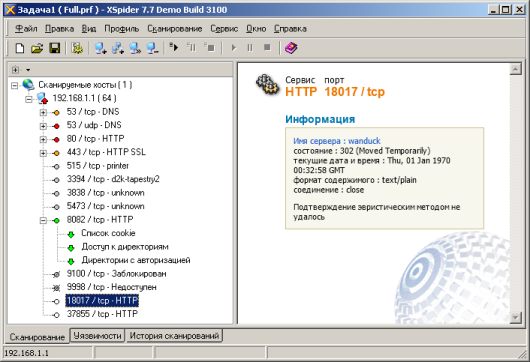This screenshot has height=362, width=530.
Task: Open a task file with folder icon
Action: [37, 48]
